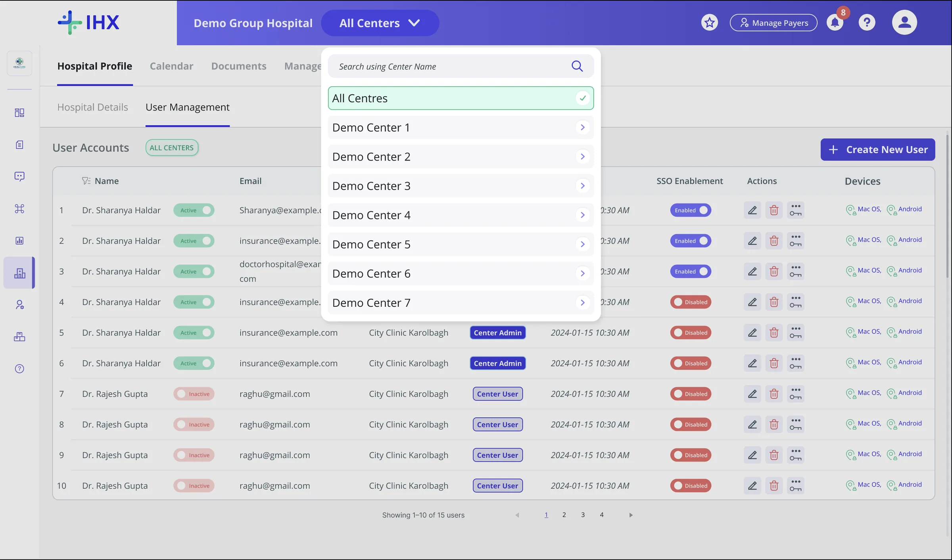The image size is (952, 560).
Task: Switch to the Calendar tab
Action: coord(171,66)
